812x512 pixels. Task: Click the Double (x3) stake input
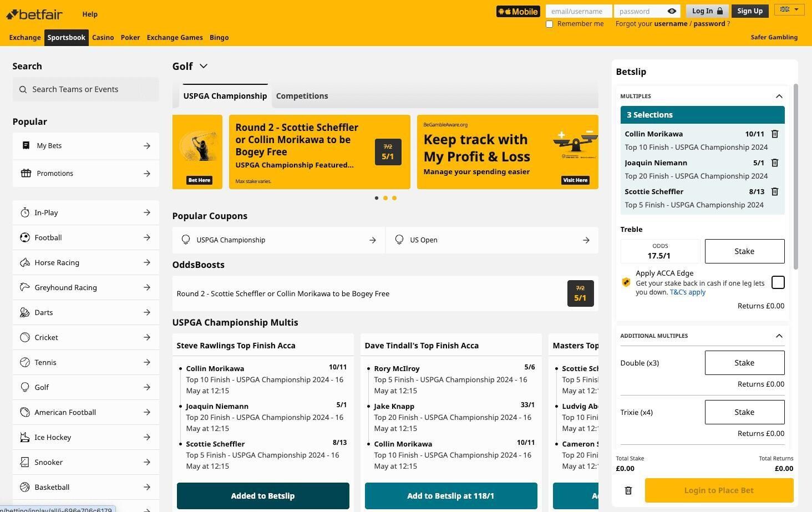(744, 363)
